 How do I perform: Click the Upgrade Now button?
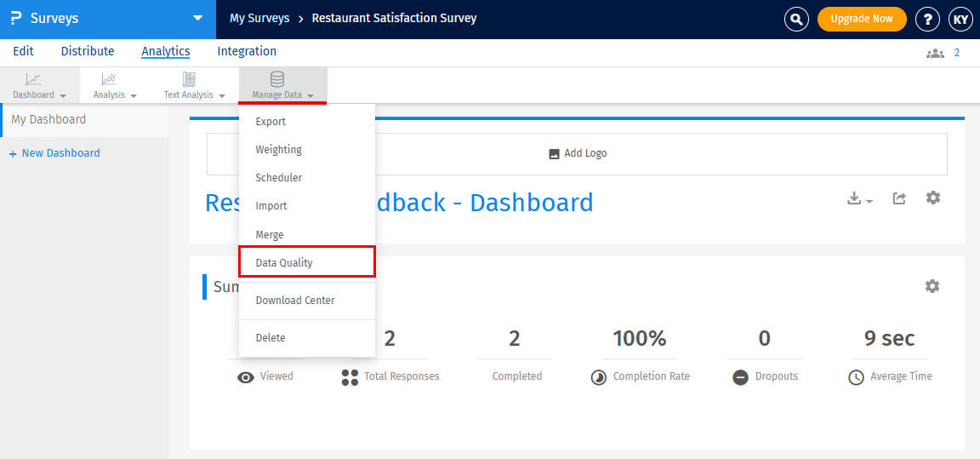tap(861, 19)
